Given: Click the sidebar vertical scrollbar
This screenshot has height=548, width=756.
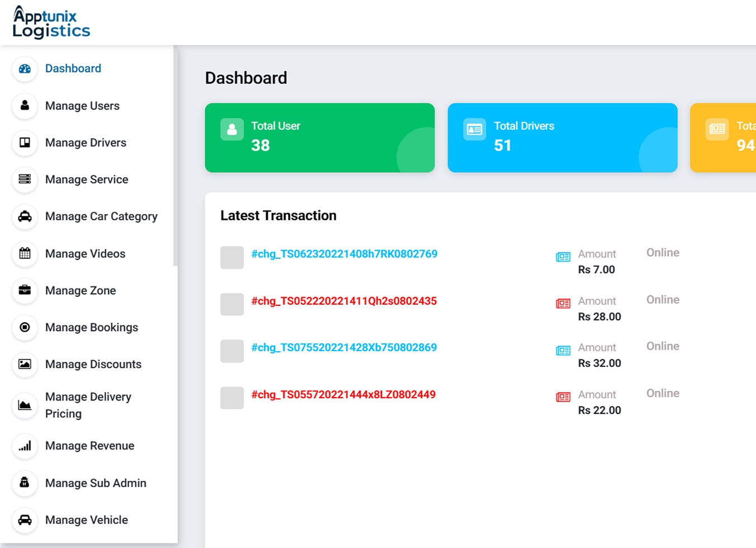Looking at the screenshot, I should 176,157.
